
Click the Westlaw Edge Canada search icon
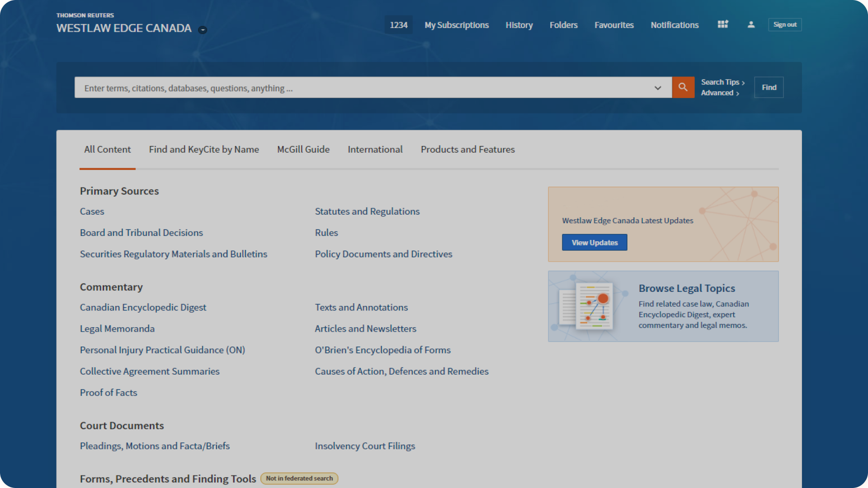683,88
